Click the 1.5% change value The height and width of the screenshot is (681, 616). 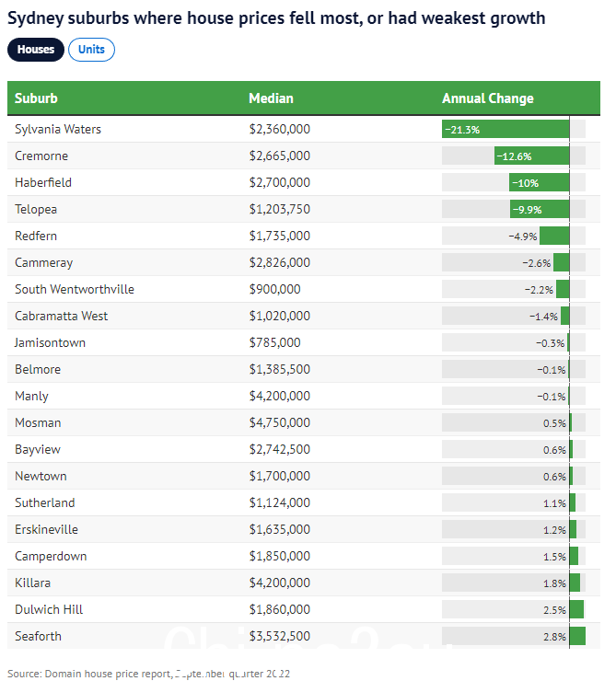pyautogui.click(x=554, y=557)
